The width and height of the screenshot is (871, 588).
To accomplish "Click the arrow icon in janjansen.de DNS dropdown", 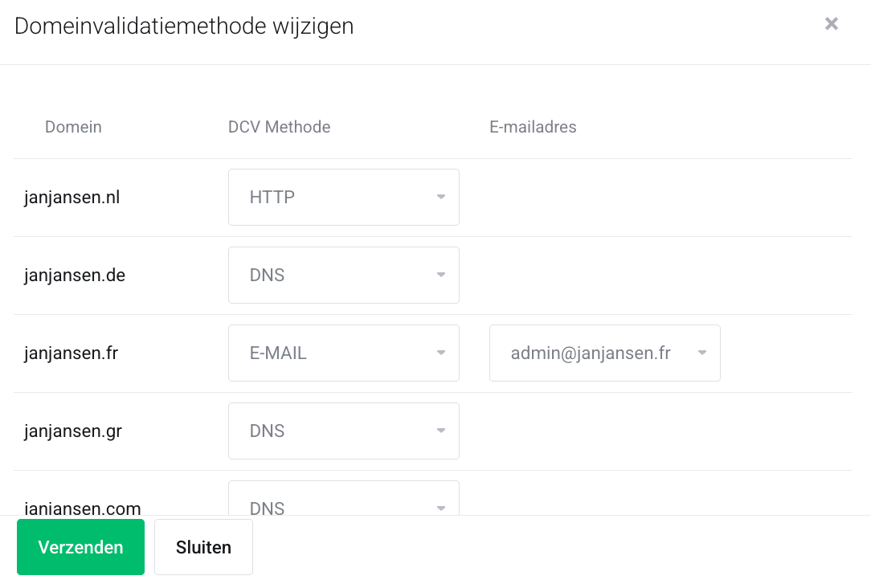I will (x=441, y=275).
